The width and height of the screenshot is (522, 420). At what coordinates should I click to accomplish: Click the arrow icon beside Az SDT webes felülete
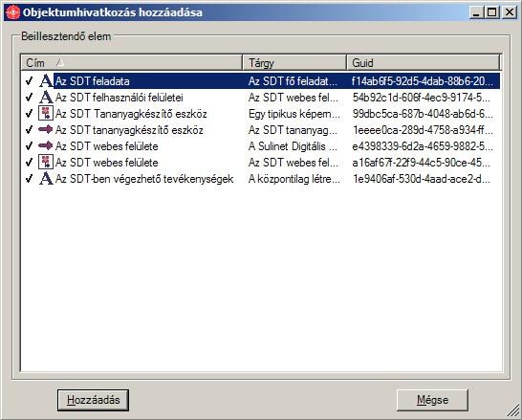pyautogui.click(x=46, y=145)
